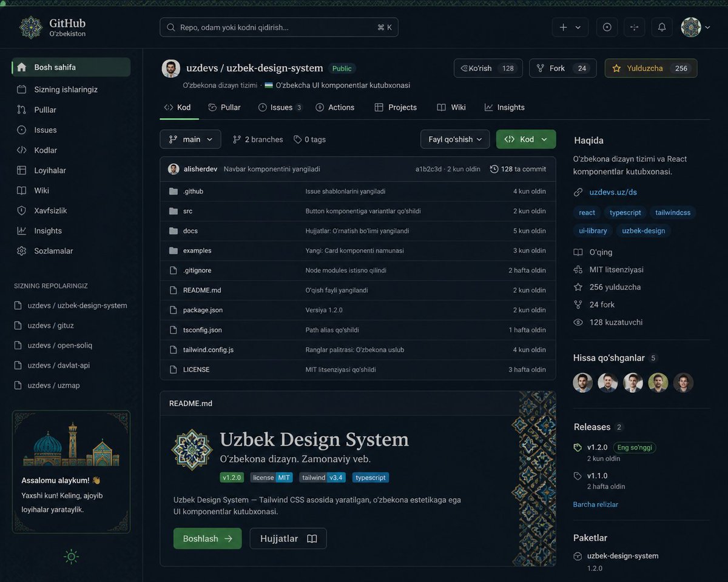Select the react topic tag
Image resolution: width=728 pixels, height=582 pixels.
pos(587,212)
